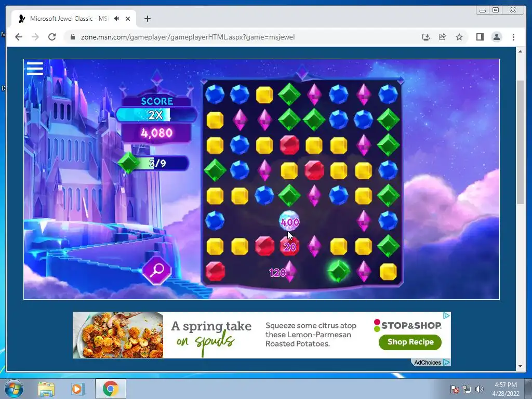Select the green gem at left of fourth row
532x399 pixels.
click(x=215, y=170)
